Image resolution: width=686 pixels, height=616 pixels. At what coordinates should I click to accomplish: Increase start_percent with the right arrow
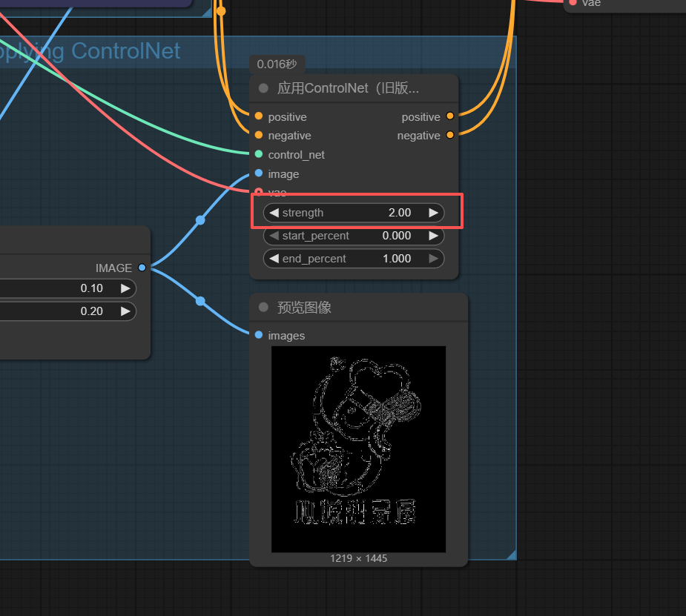point(433,236)
